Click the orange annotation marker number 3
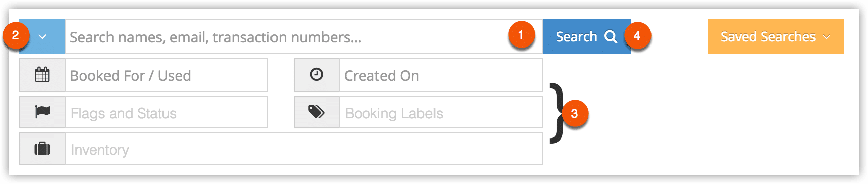868x184 pixels. [574, 113]
